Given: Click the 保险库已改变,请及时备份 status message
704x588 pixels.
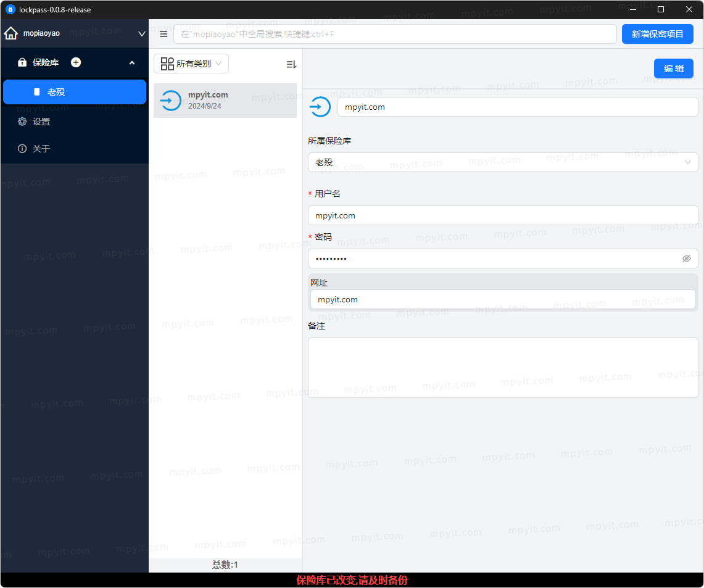Looking at the screenshot, I should point(352,581).
